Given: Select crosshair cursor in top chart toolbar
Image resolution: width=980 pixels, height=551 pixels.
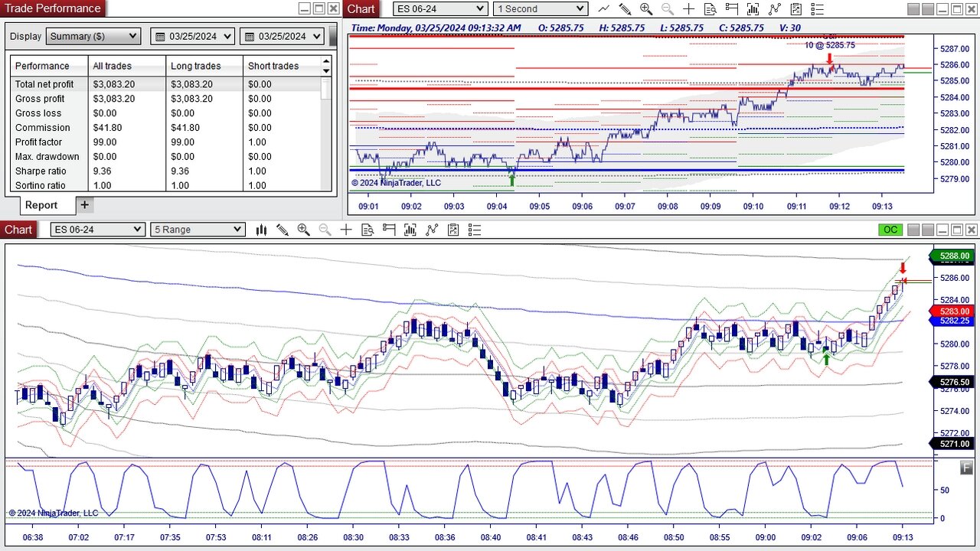Looking at the screenshot, I should tap(689, 9).
